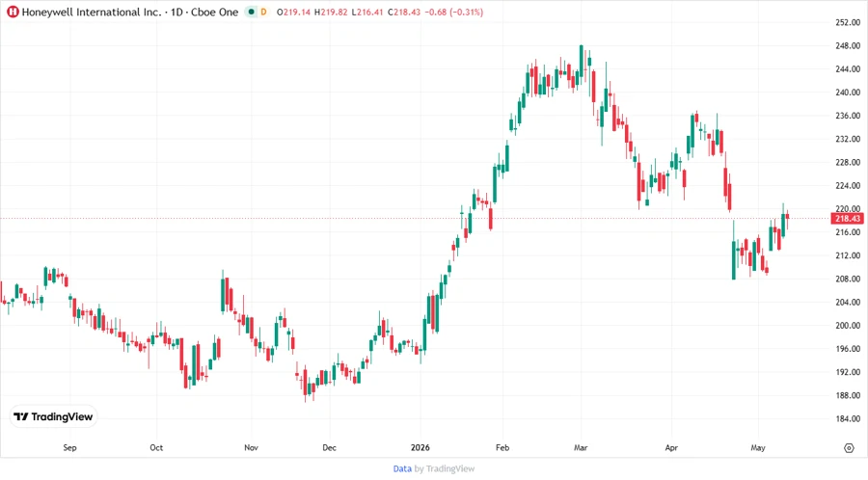
Task: Click the low value L216.41
Action: coord(367,12)
